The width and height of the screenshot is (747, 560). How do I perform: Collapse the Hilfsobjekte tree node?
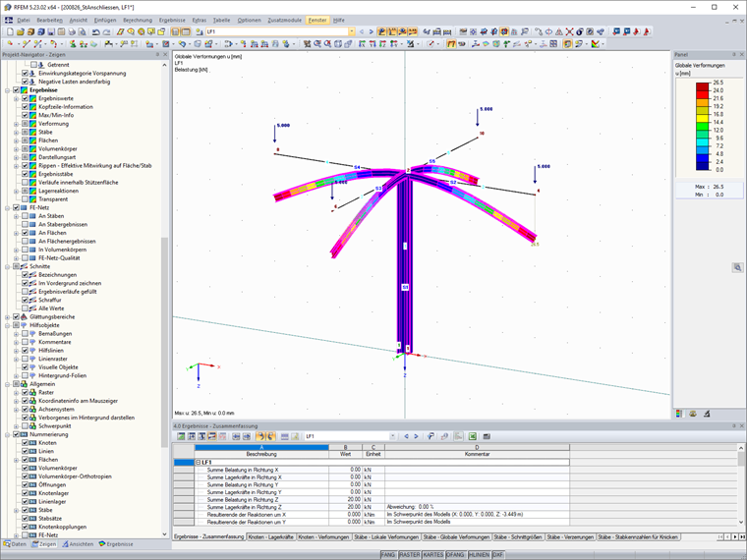(x=8, y=325)
